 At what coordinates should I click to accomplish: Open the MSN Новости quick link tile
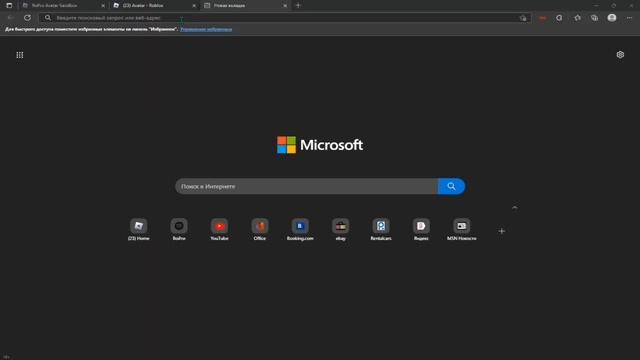[462, 229]
